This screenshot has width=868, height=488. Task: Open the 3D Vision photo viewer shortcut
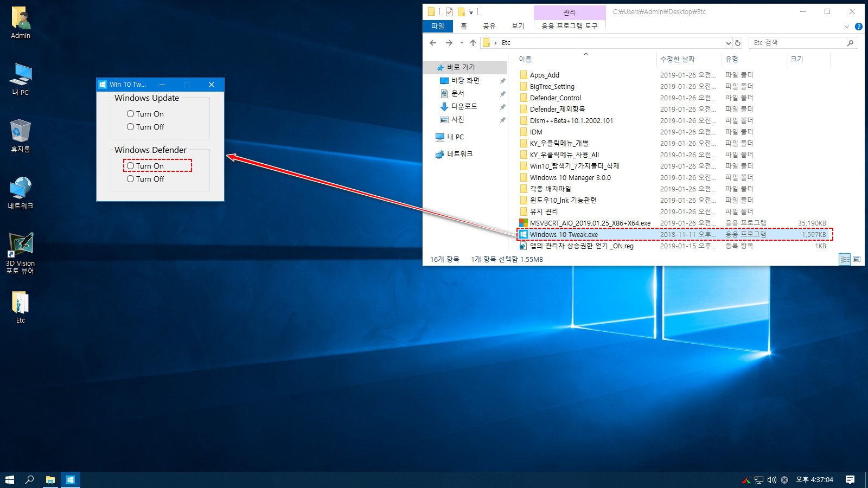coord(21,253)
